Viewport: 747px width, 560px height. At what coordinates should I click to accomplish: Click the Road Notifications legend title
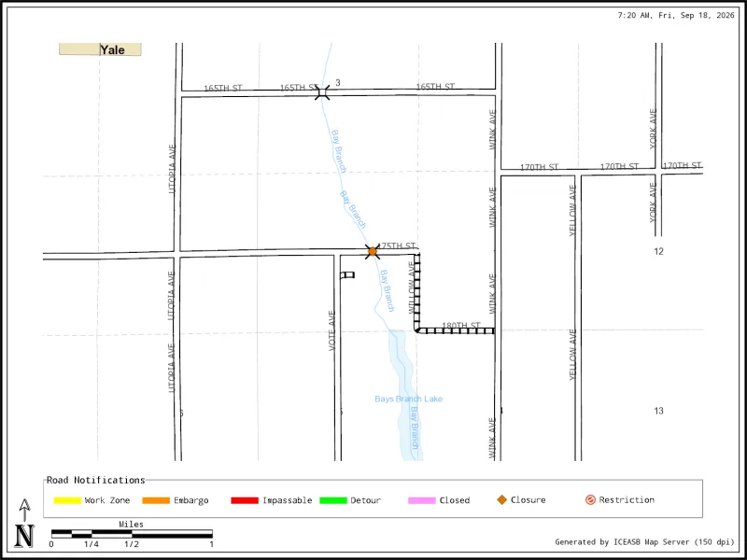click(96, 480)
